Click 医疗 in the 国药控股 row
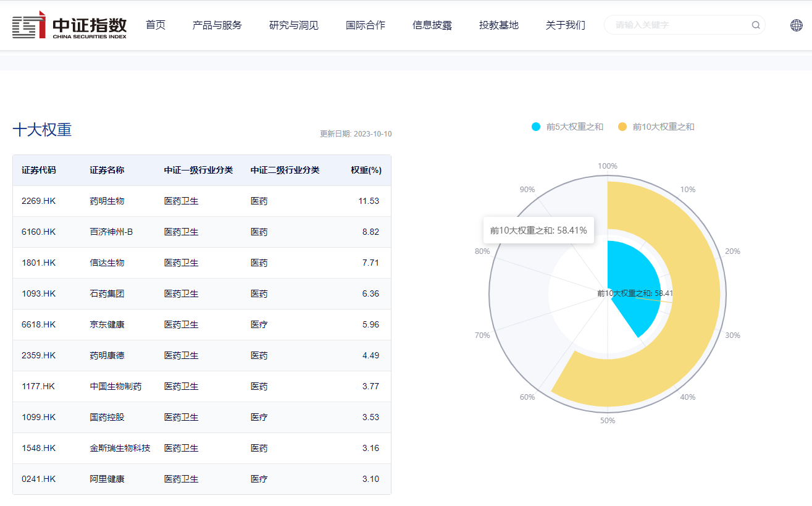 coord(259,417)
